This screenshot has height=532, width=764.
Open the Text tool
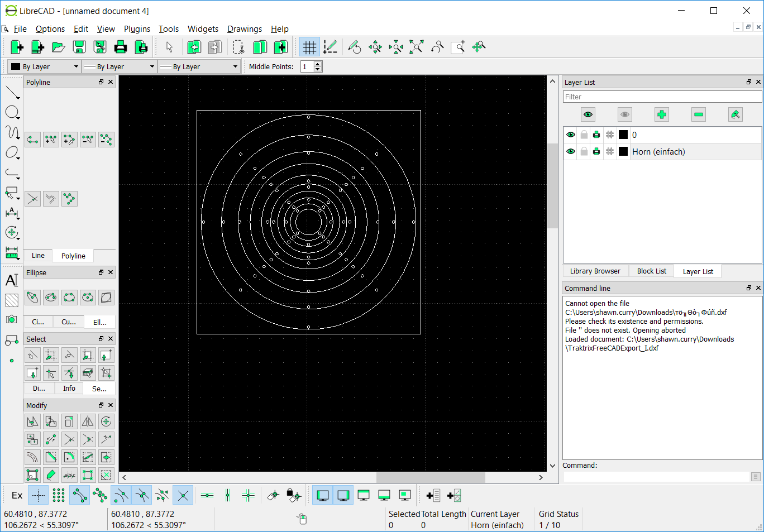(x=12, y=280)
